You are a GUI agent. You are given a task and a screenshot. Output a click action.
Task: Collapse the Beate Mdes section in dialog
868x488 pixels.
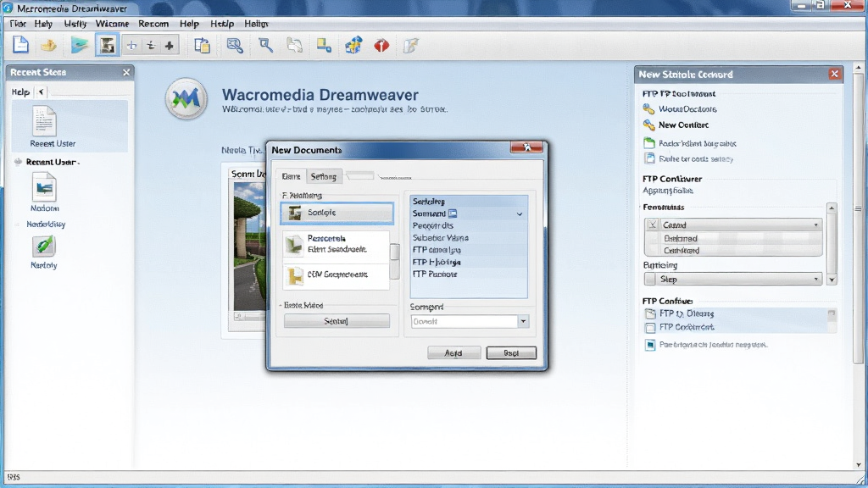(281, 305)
